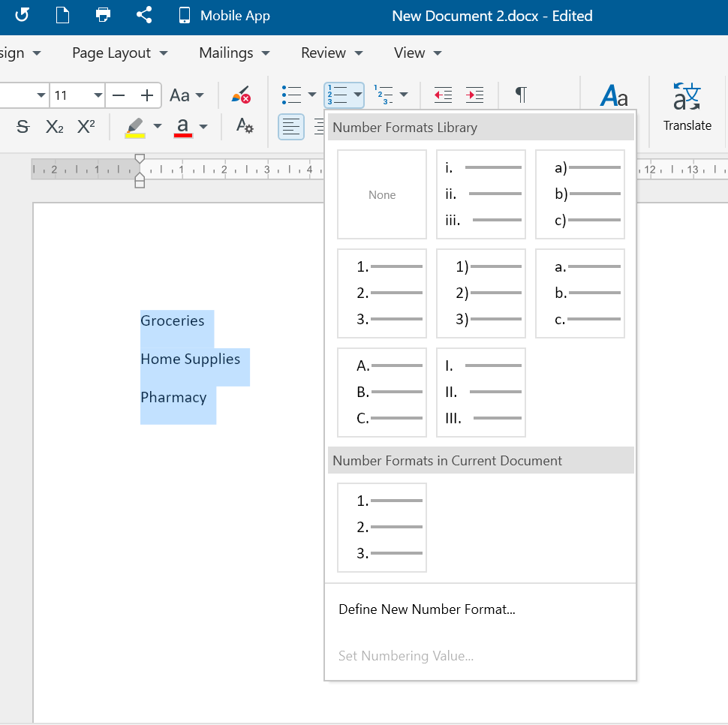This screenshot has width=728, height=725.
Task: Collapse the numbering dropdown arrow
Action: [357, 95]
